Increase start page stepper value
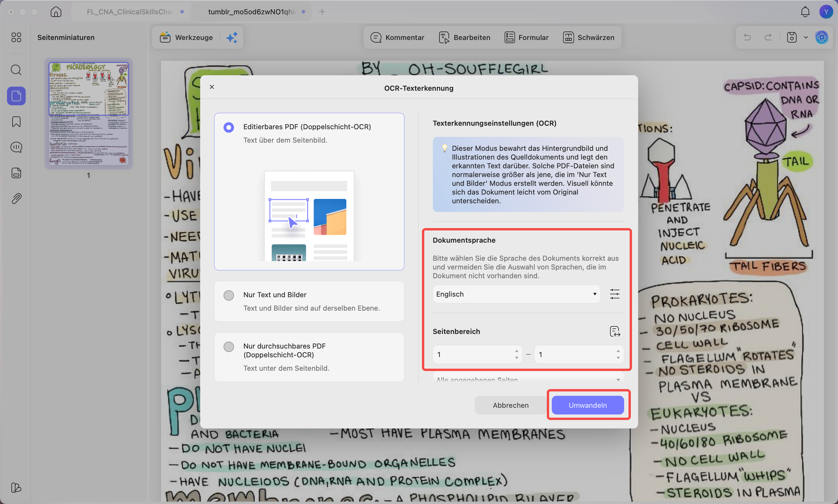The height and width of the screenshot is (504, 838). [517, 351]
